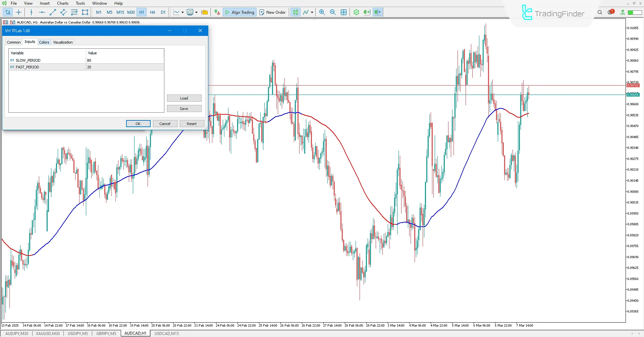The image size is (644, 337).
Task: Switch chart to candlestick display mode
Action: pyautogui.click(x=296, y=12)
